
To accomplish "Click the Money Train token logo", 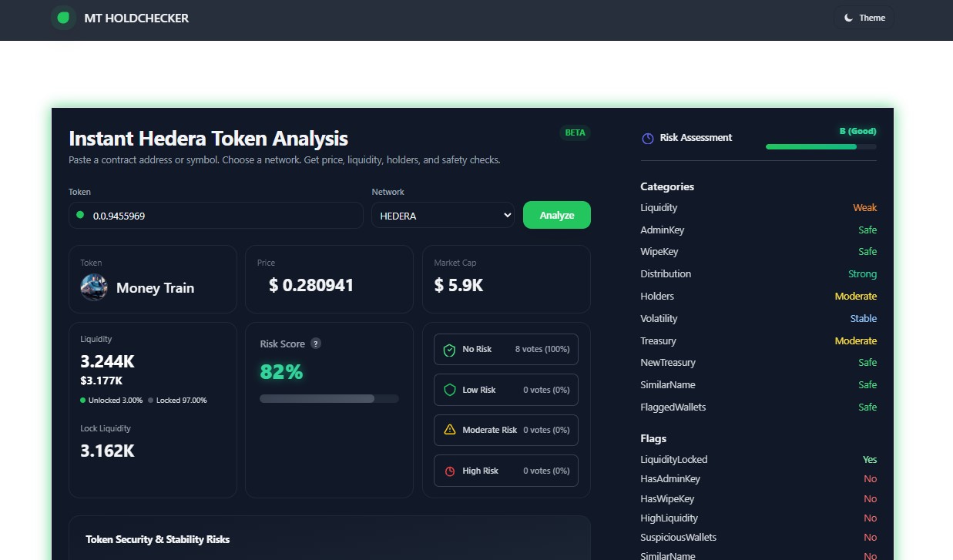I will [x=93, y=287].
